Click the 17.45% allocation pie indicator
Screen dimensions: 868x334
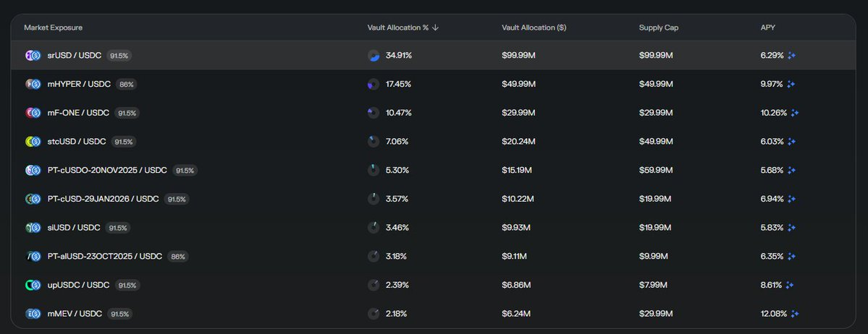tap(374, 85)
